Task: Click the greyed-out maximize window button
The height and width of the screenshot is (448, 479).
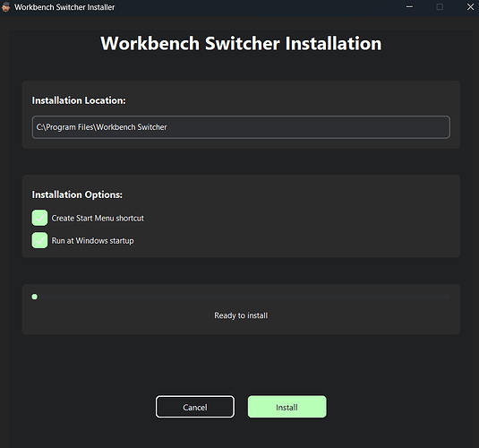Action: click(x=440, y=7)
